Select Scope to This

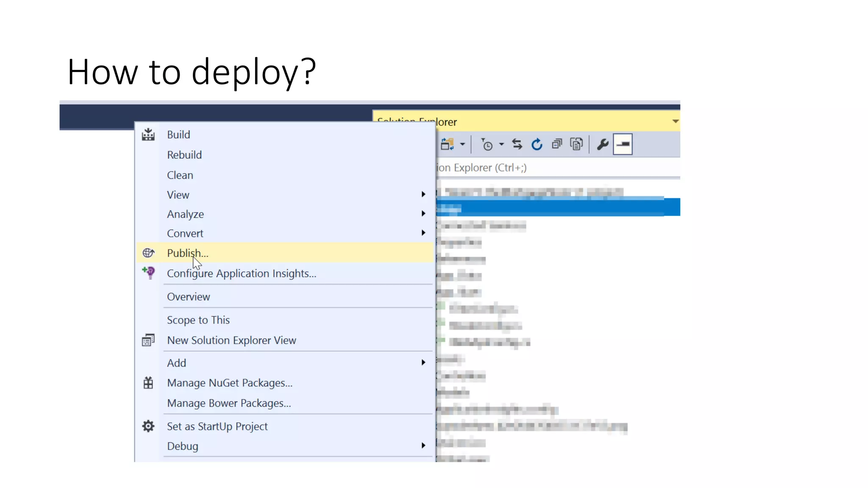[285, 320]
